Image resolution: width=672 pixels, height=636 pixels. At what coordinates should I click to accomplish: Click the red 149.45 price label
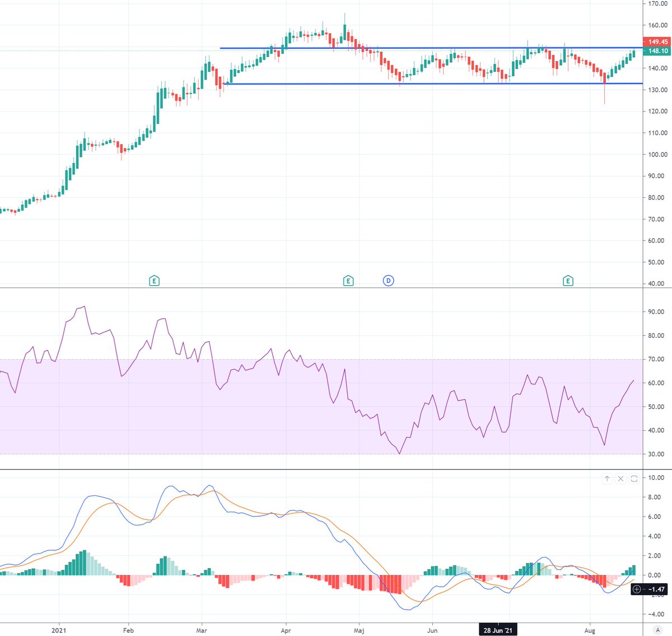[x=657, y=42]
